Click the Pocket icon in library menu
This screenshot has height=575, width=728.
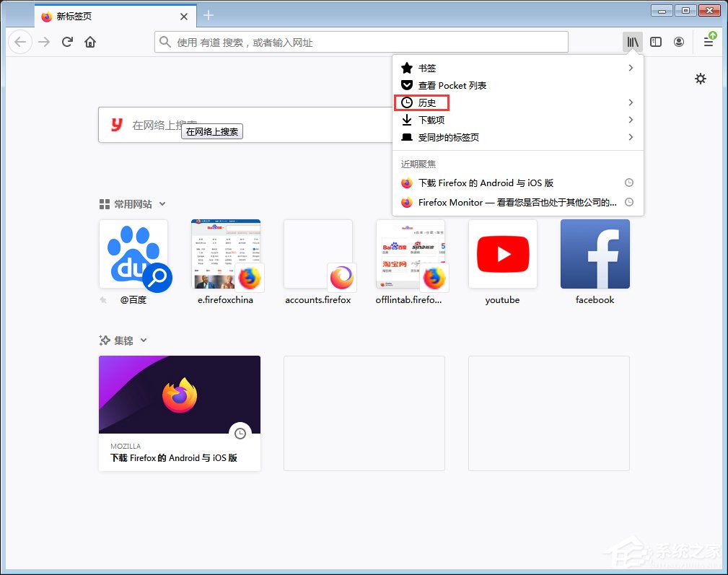point(407,85)
